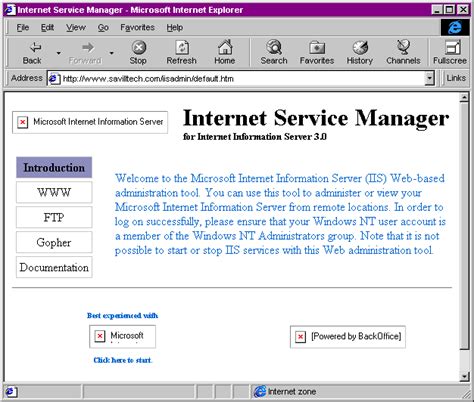
Task: Open the Channels pane
Action: point(403,53)
